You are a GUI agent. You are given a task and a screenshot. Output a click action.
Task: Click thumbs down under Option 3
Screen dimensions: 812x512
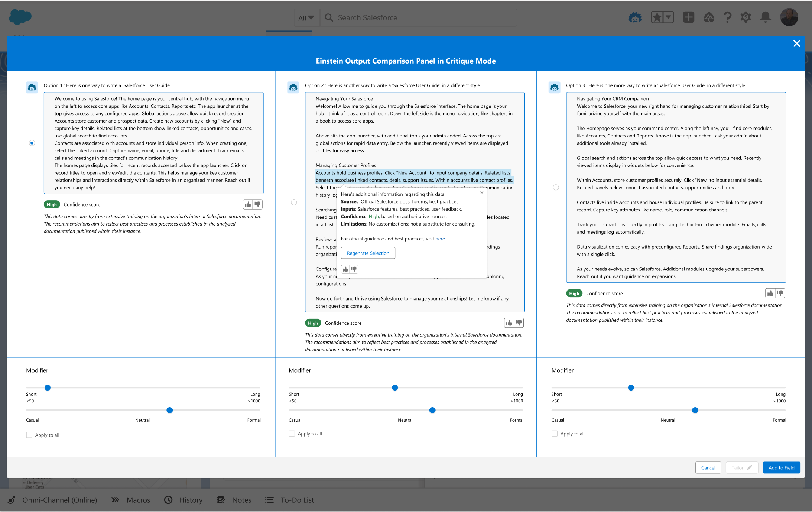tap(780, 293)
